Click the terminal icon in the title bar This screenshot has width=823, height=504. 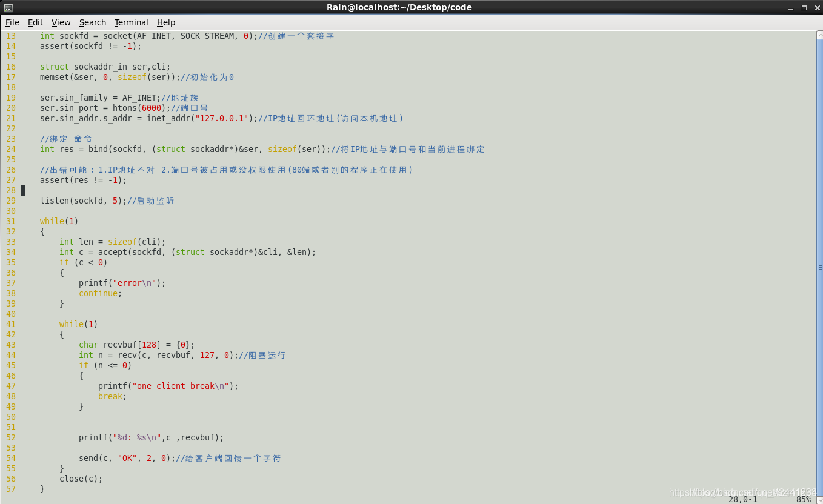click(x=7, y=7)
